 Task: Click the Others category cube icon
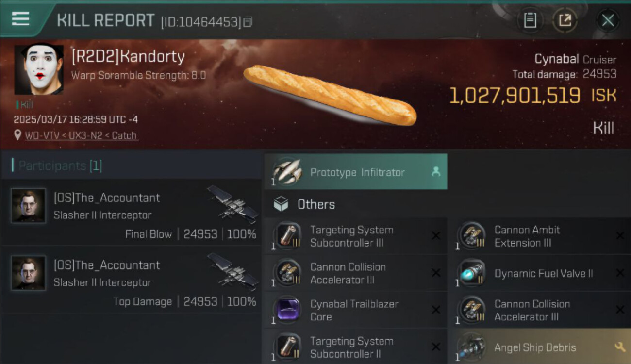281,204
